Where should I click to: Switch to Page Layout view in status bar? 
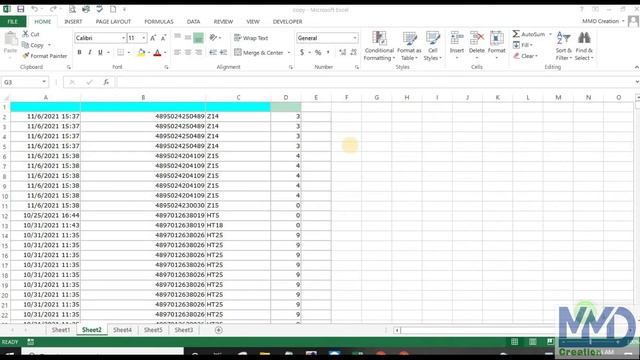click(x=533, y=342)
